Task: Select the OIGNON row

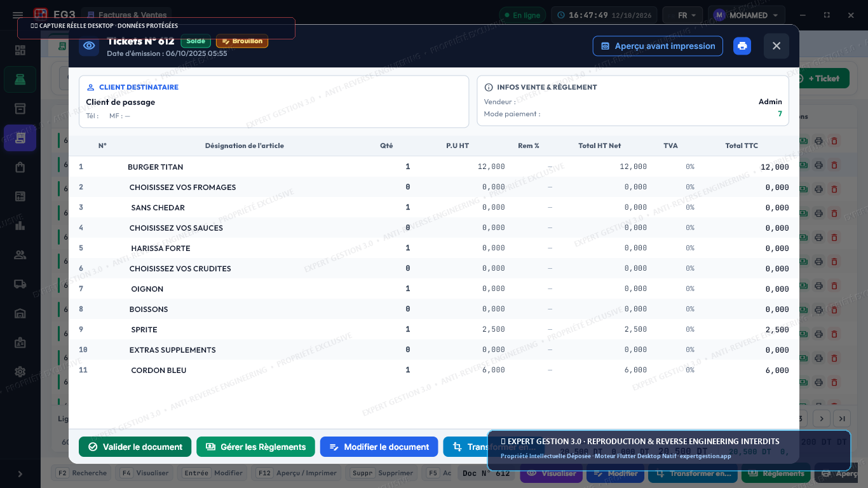Action: tap(434, 288)
